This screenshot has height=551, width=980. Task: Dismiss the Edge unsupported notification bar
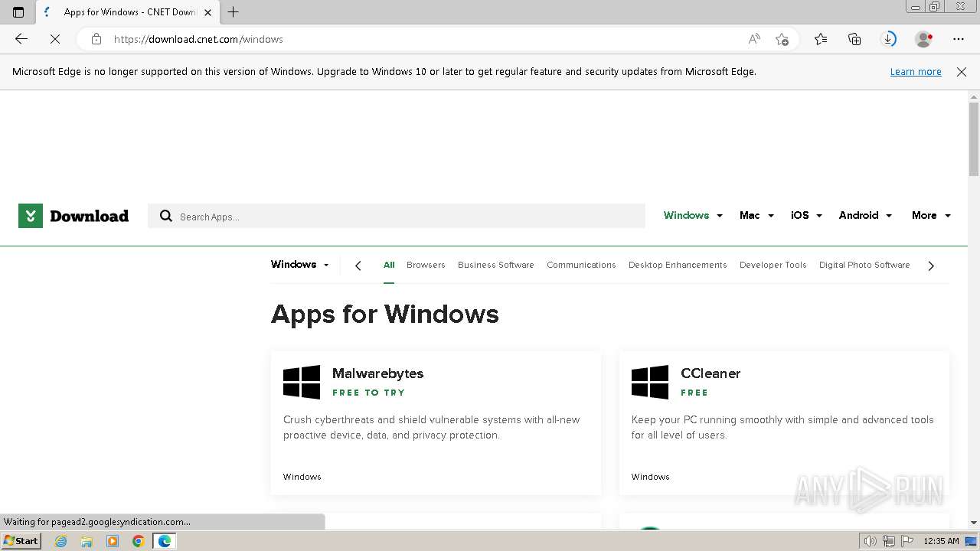(x=962, y=72)
